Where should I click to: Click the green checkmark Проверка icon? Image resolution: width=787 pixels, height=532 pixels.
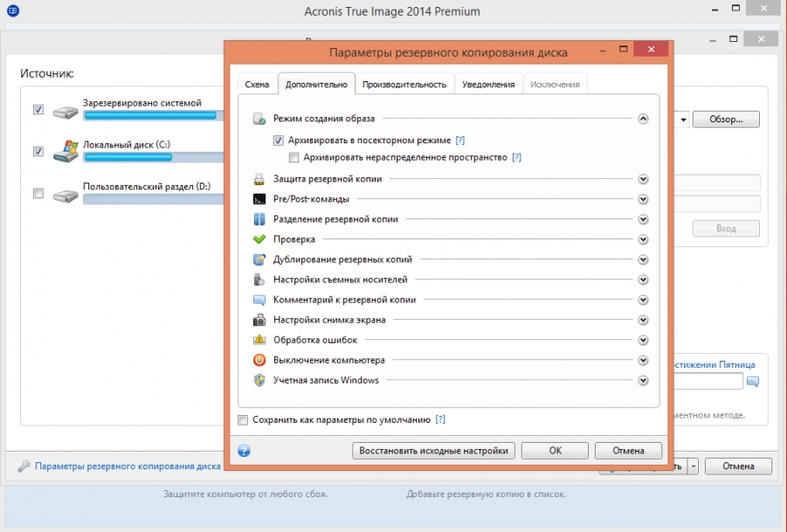click(259, 239)
